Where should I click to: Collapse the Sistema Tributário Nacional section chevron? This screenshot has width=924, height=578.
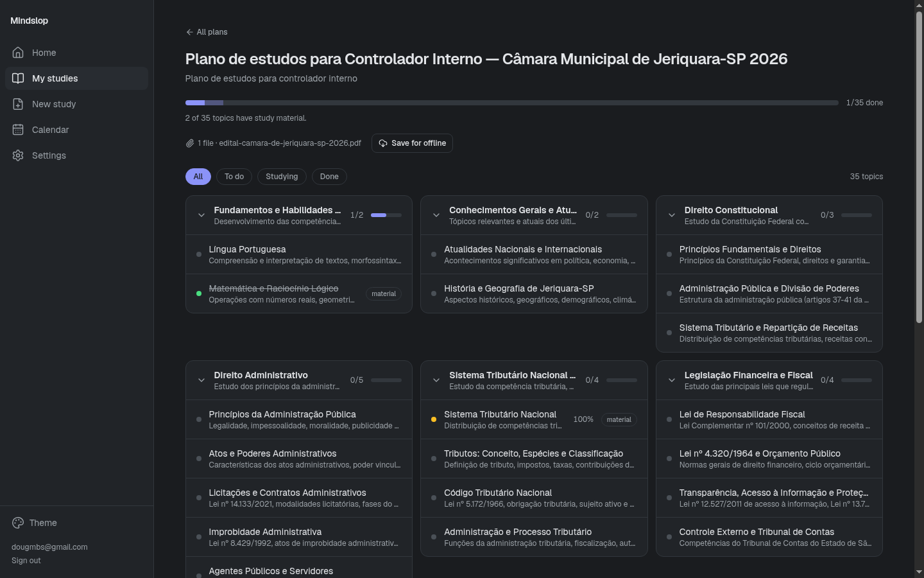coord(436,380)
